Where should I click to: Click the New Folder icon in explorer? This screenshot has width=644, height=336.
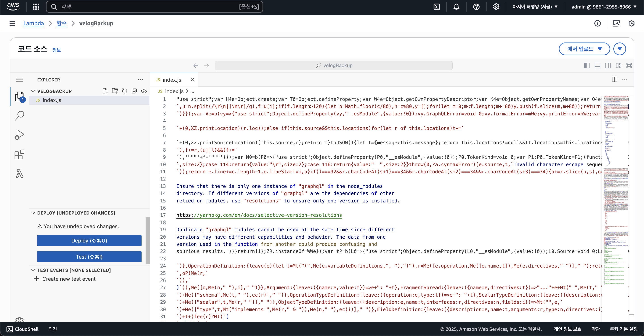115,91
